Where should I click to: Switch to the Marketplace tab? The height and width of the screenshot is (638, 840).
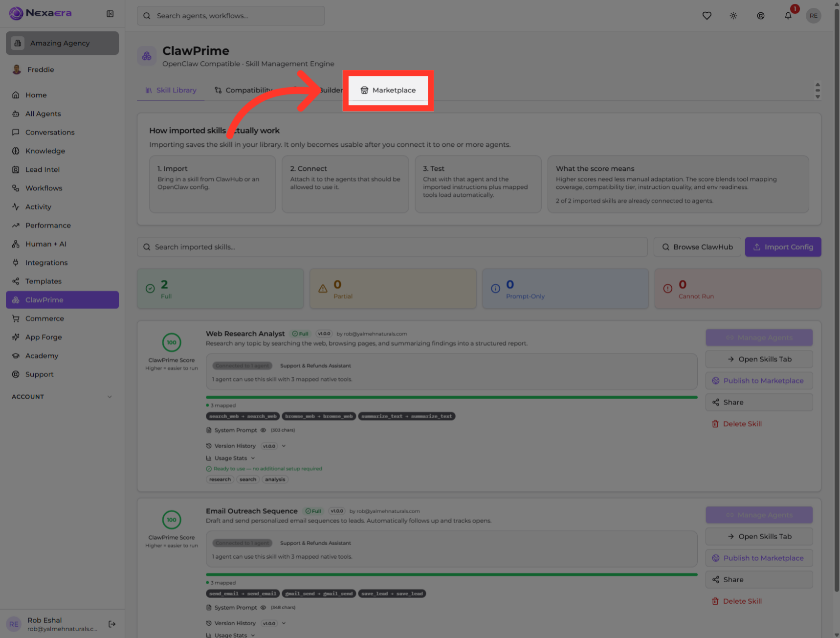pyautogui.click(x=389, y=90)
